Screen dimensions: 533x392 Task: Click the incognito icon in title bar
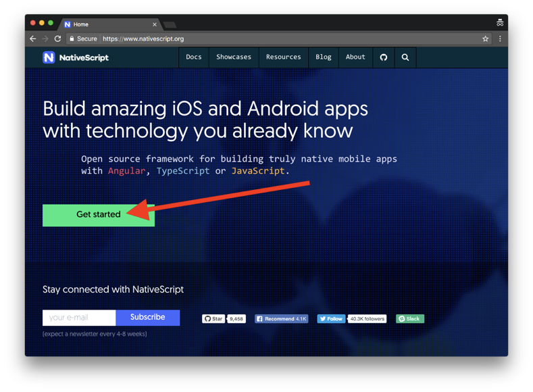[x=500, y=23]
